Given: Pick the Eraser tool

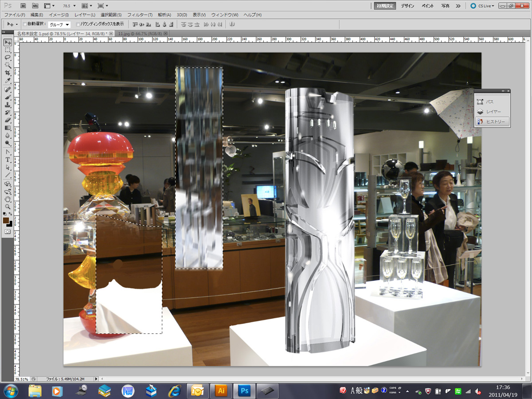Looking at the screenshot, I should 8,120.
